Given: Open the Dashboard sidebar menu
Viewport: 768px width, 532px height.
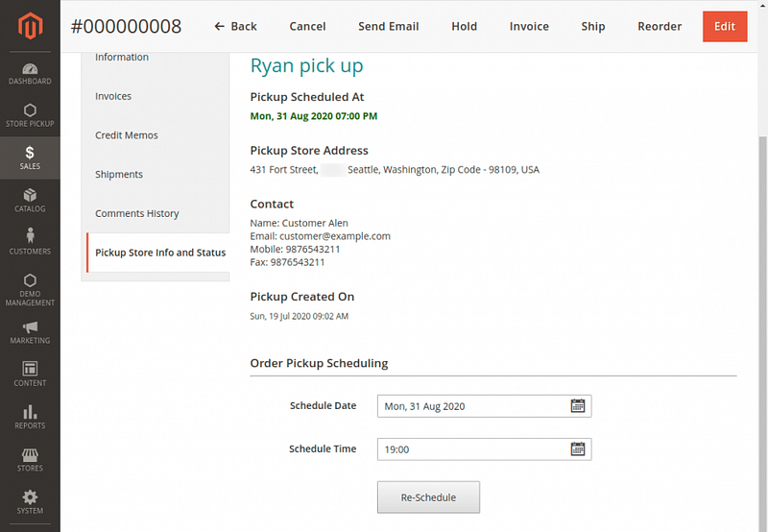Looking at the screenshot, I should [x=30, y=74].
